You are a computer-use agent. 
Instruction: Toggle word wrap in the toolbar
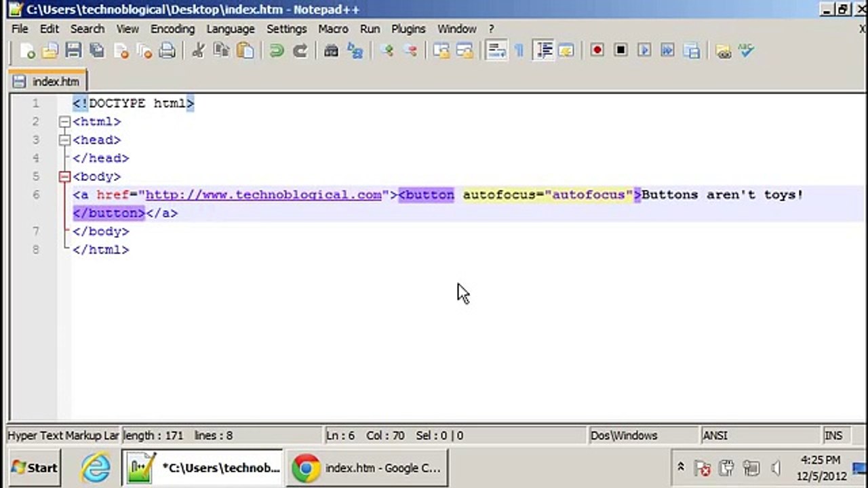pos(496,51)
